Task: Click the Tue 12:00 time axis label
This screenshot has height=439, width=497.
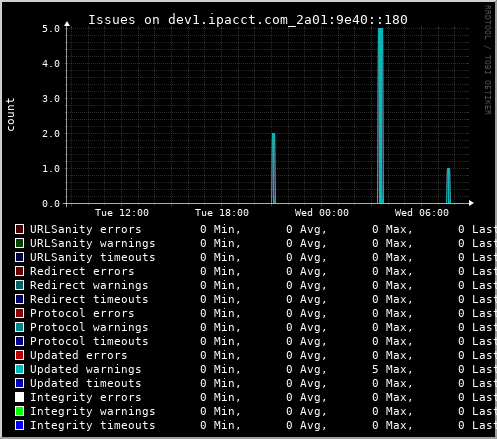Action: [122, 213]
